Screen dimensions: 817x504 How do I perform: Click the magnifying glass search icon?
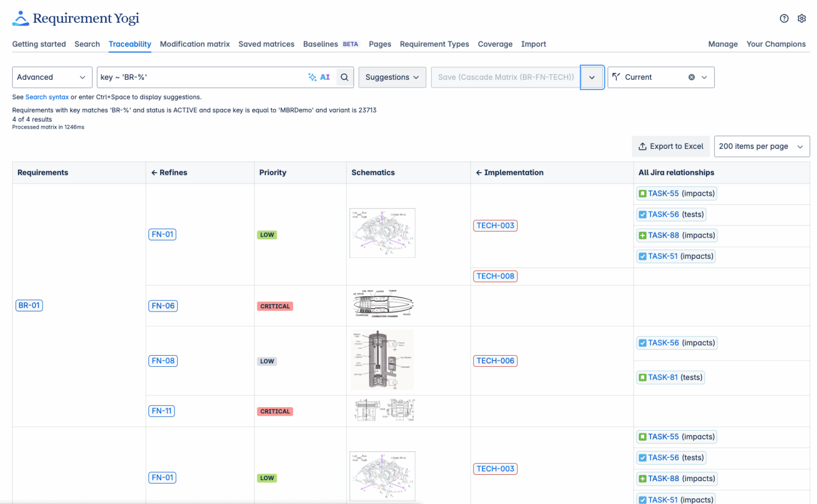click(344, 77)
